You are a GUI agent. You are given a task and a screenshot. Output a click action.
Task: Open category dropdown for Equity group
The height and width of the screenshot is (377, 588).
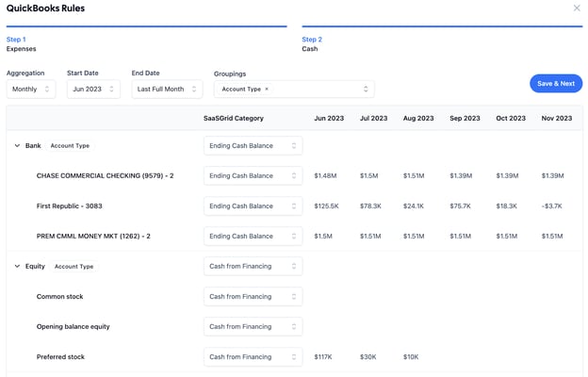pyautogui.click(x=253, y=266)
